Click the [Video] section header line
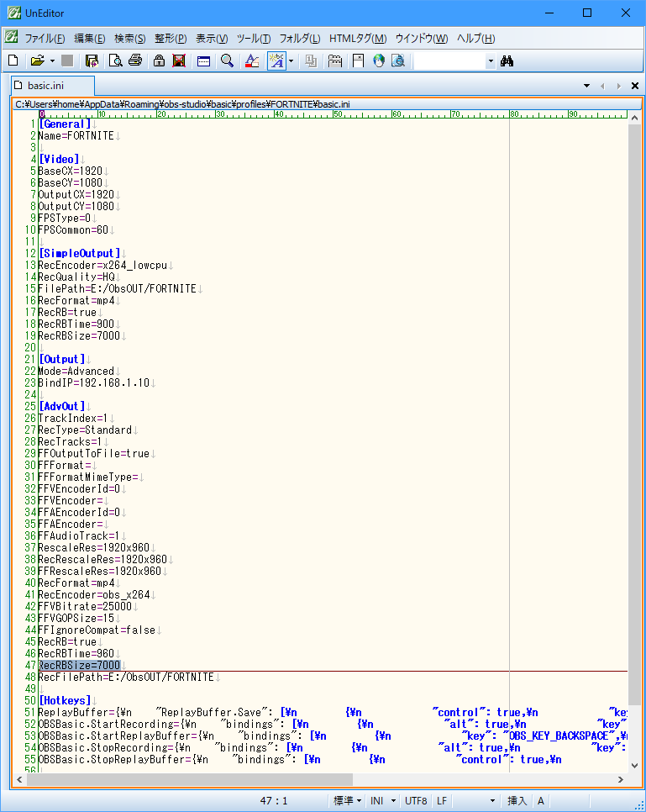This screenshot has width=646, height=812. 59,159
